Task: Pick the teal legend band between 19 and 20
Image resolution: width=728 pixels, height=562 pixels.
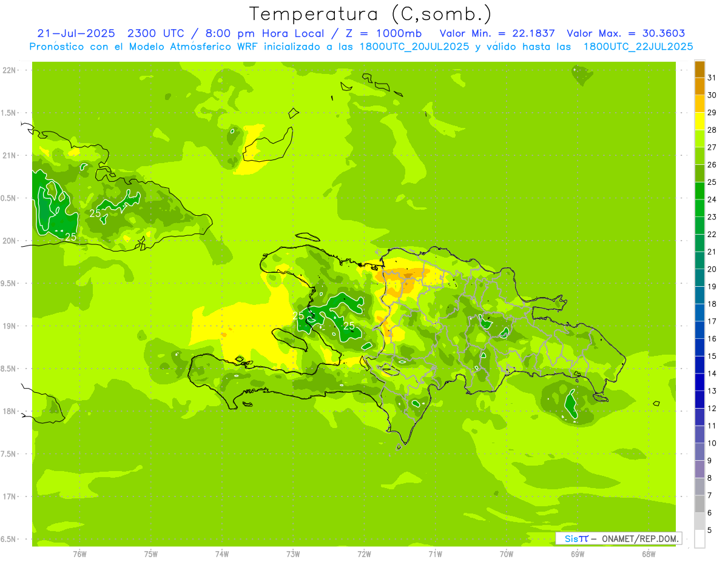Action: [699, 278]
